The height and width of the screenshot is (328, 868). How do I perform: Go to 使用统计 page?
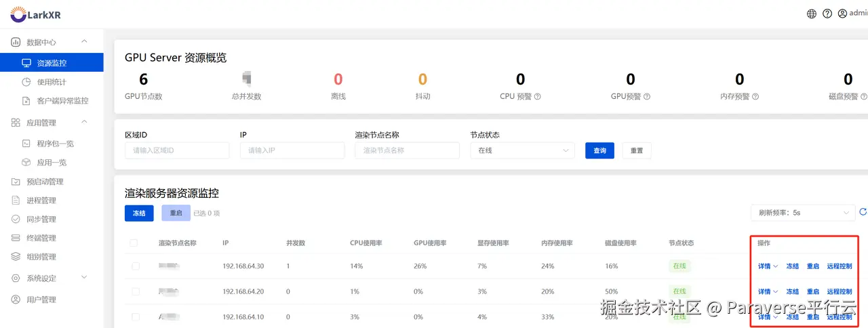(x=52, y=82)
